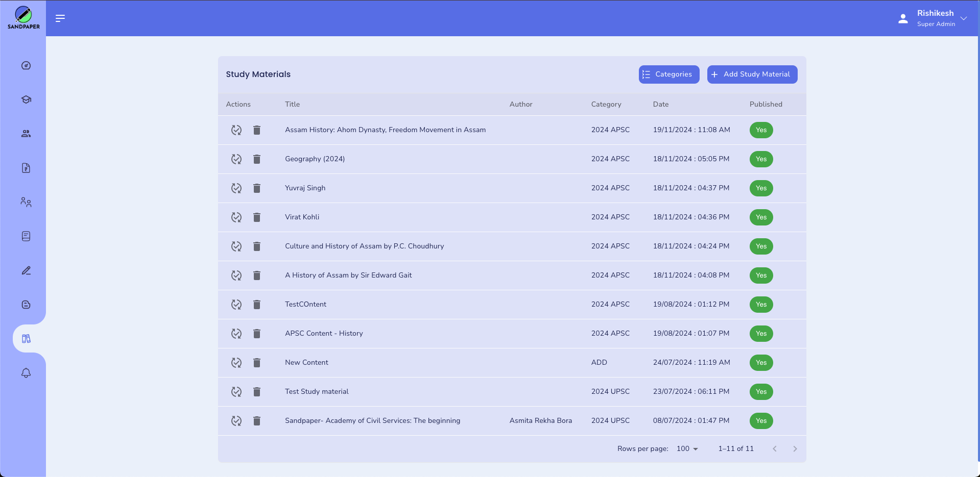980x477 pixels.
Task: Open the dashboard from the sidebar
Action: (25, 65)
